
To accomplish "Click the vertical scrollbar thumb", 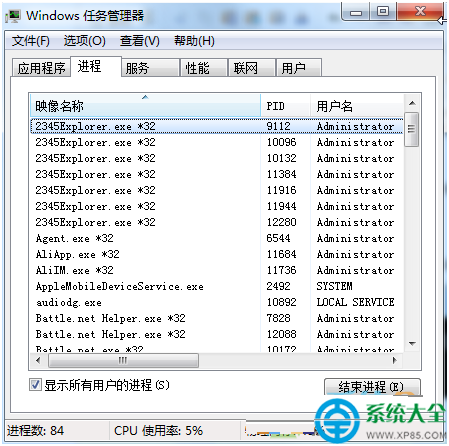I will coord(412,129).
